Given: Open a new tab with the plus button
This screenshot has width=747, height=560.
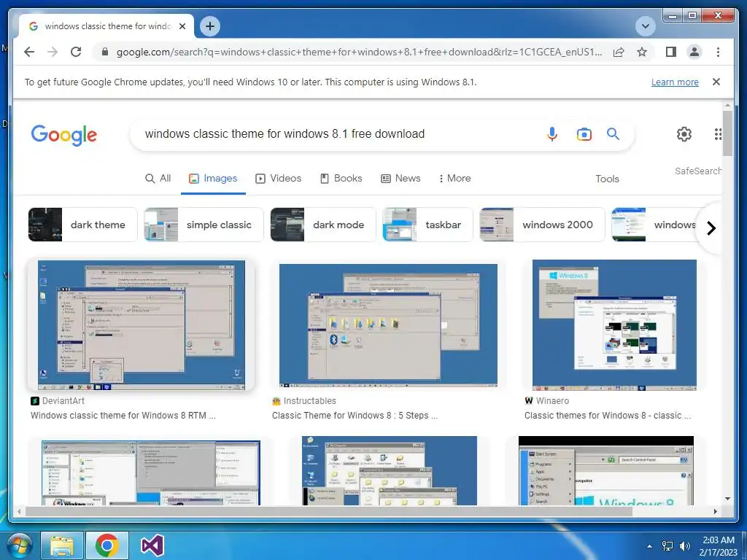Looking at the screenshot, I should (x=210, y=26).
